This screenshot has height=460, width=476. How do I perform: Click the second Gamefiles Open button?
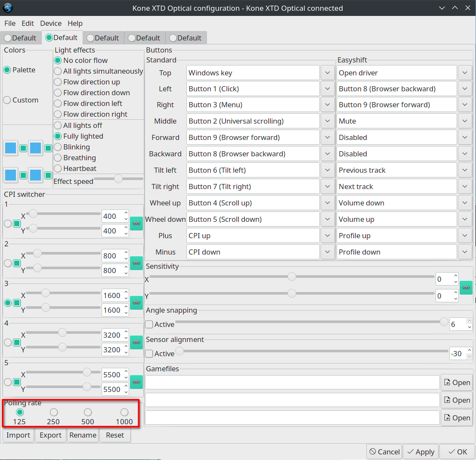[x=457, y=400]
